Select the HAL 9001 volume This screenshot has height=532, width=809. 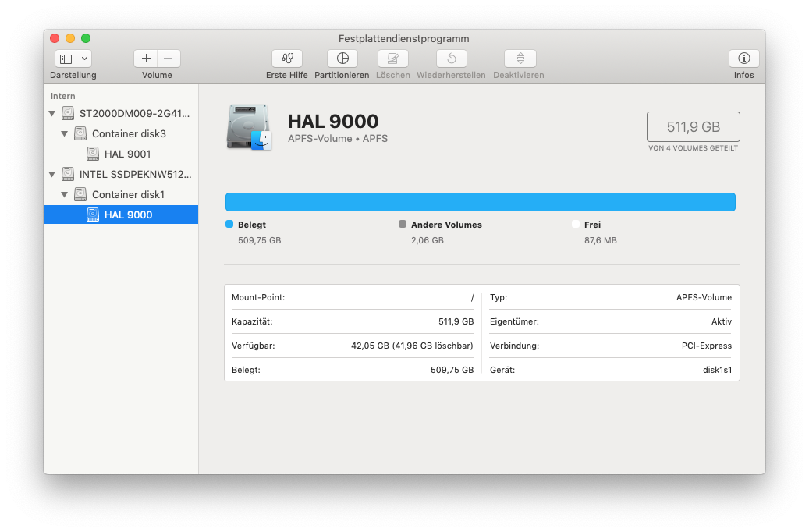point(121,154)
